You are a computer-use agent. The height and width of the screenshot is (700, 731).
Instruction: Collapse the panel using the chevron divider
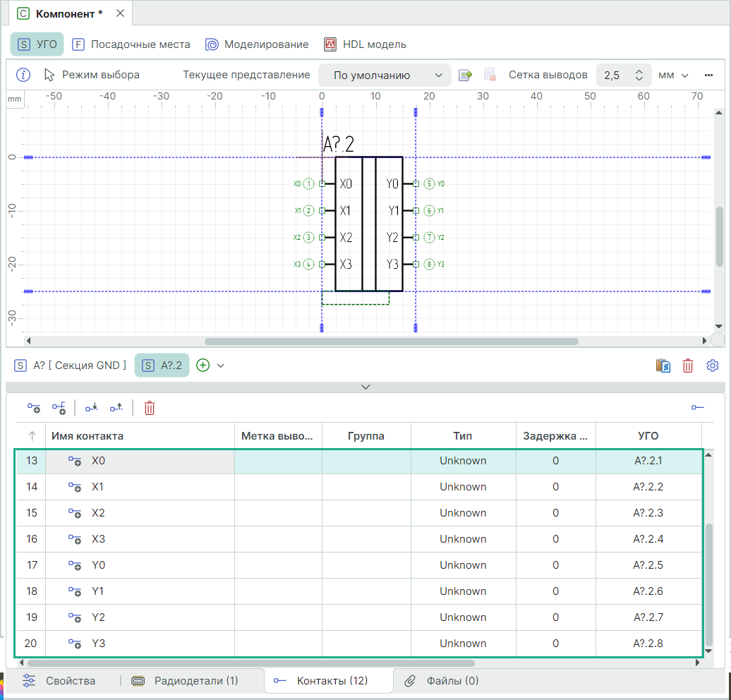(365, 387)
